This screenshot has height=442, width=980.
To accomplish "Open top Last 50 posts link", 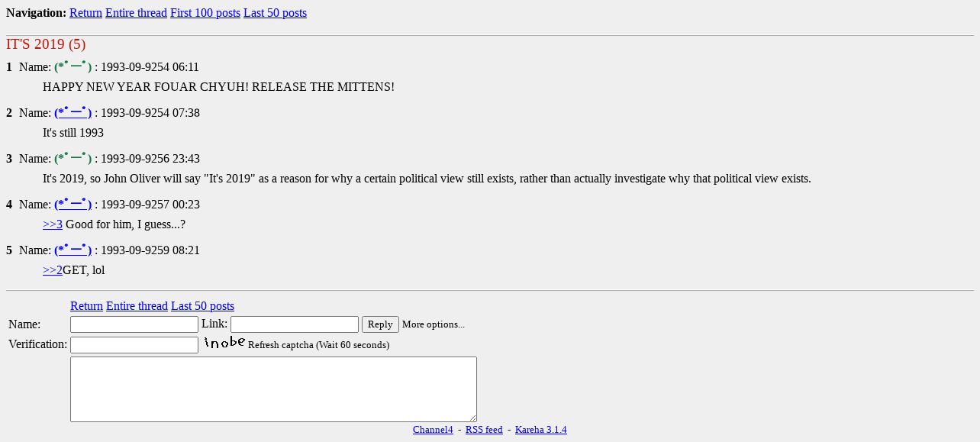I will click(x=275, y=13).
